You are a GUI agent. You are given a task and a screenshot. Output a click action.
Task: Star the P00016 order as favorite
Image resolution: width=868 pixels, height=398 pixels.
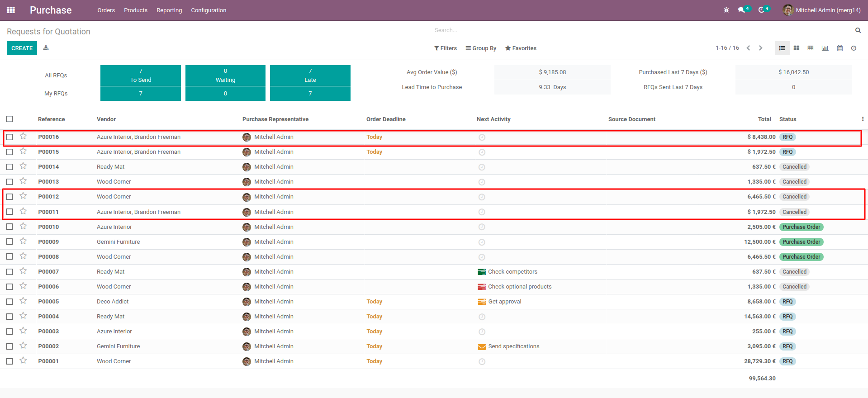[x=23, y=136]
